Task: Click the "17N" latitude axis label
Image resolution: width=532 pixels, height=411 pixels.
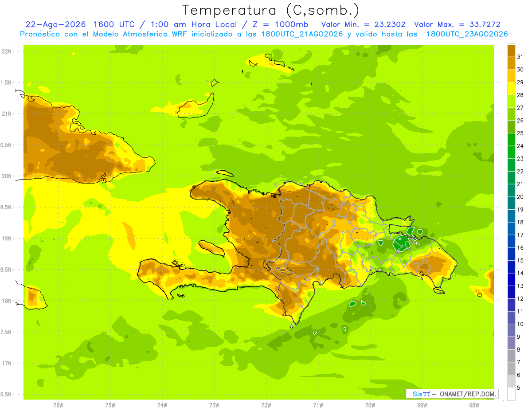Action: click(x=7, y=363)
